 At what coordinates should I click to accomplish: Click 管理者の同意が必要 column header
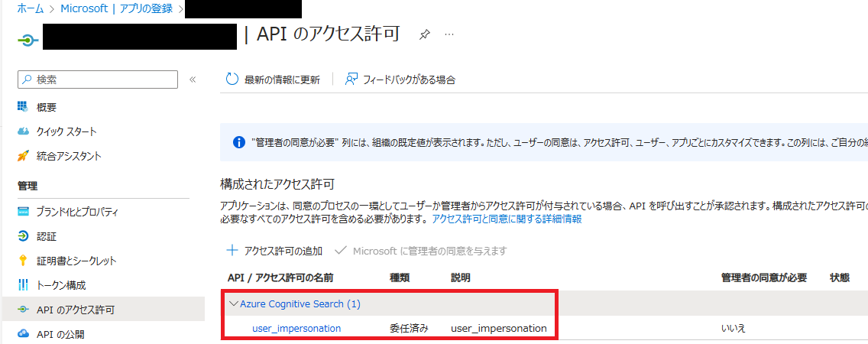click(763, 277)
